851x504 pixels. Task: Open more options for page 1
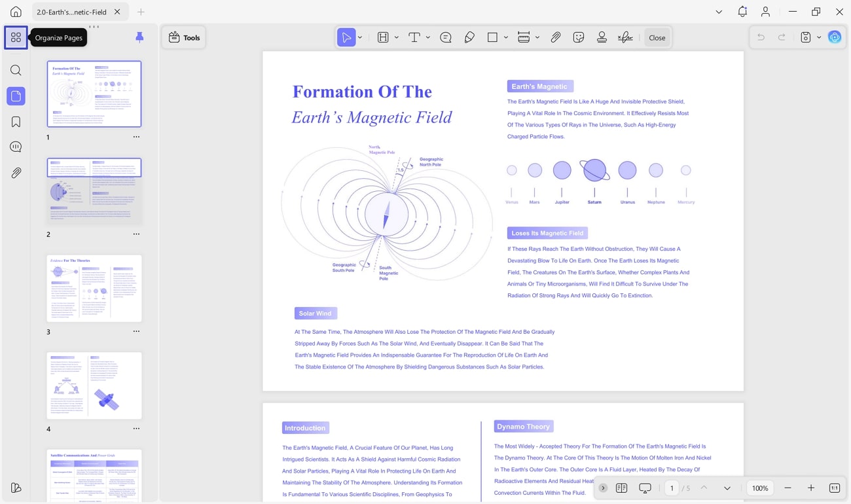pos(136,137)
